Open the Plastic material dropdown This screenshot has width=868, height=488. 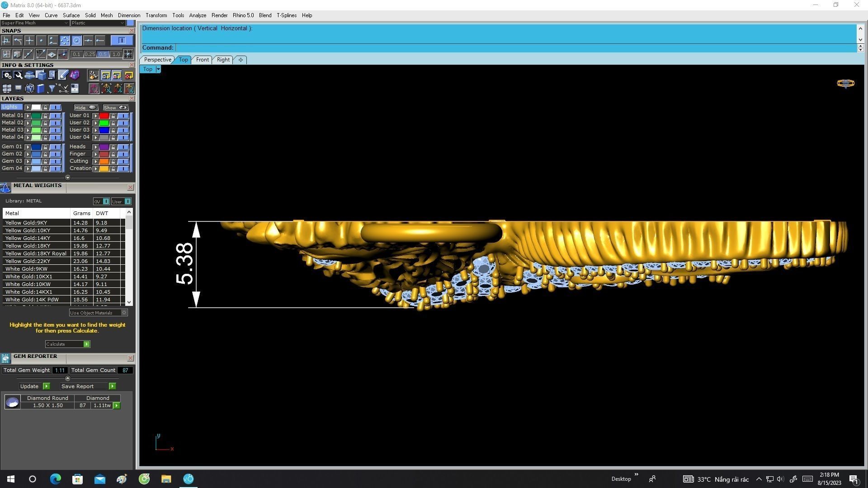click(122, 23)
